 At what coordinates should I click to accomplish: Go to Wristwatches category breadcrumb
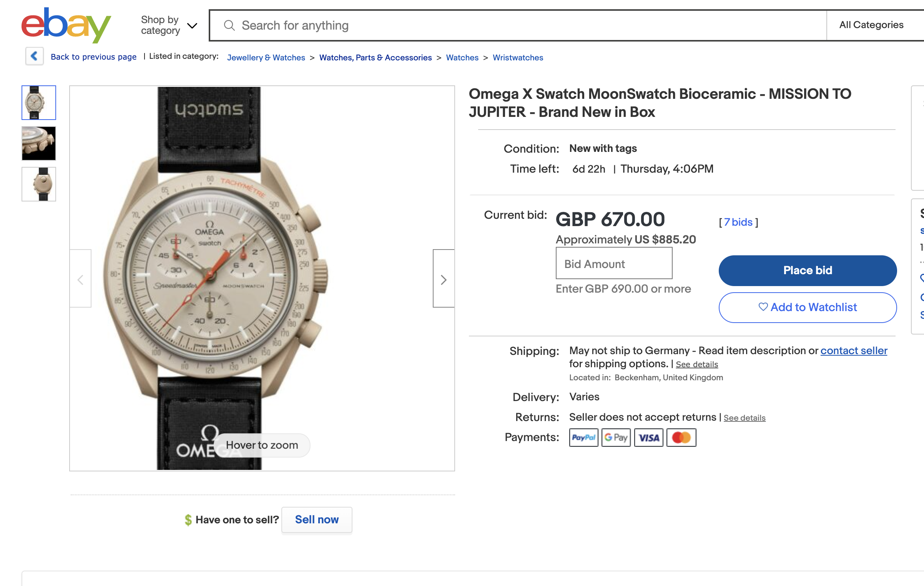pyautogui.click(x=518, y=58)
